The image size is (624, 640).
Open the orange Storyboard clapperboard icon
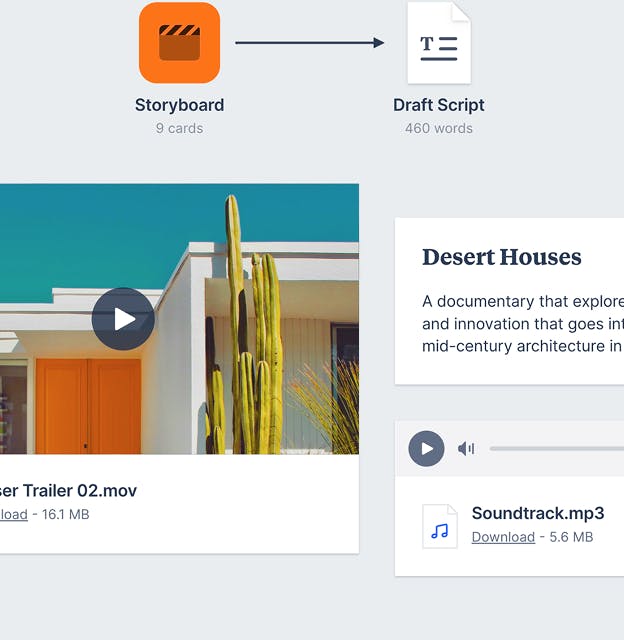point(180,43)
